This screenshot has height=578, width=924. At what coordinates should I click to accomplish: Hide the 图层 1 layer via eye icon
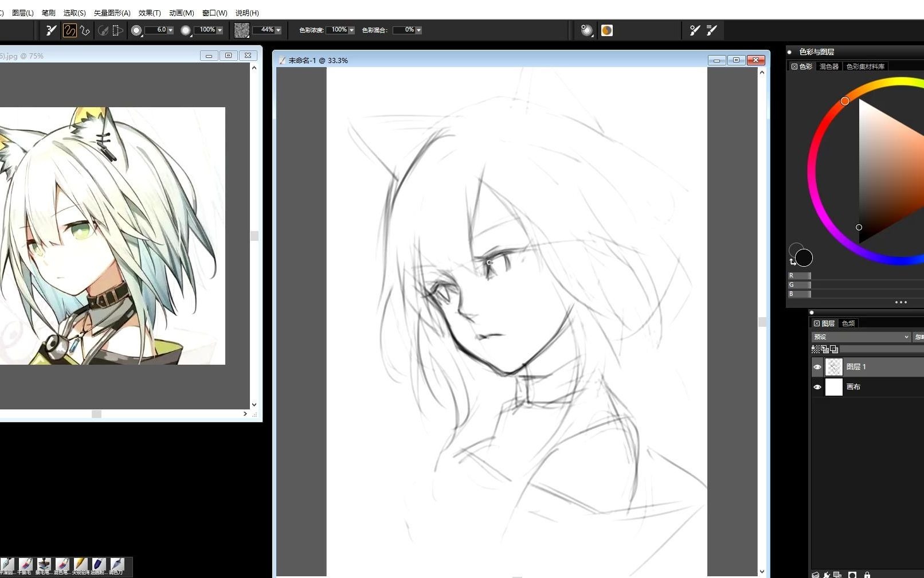pos(817,367)
